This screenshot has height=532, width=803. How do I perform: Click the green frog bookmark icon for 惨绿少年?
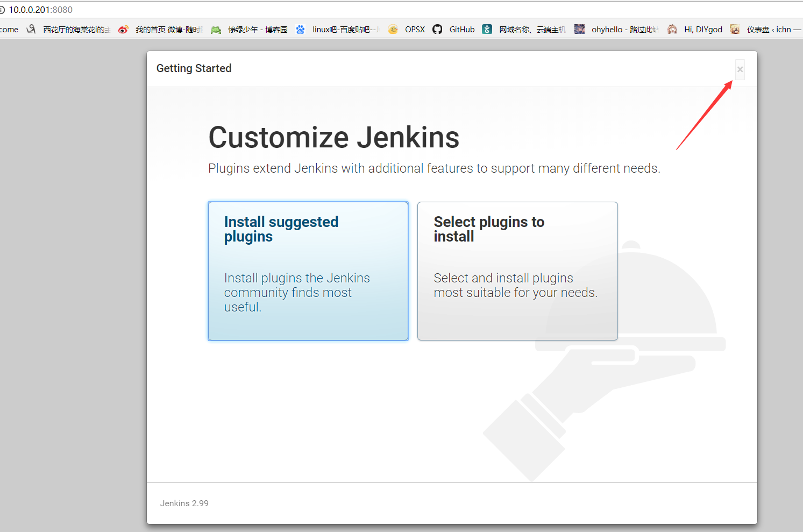(x=216, y=29)
